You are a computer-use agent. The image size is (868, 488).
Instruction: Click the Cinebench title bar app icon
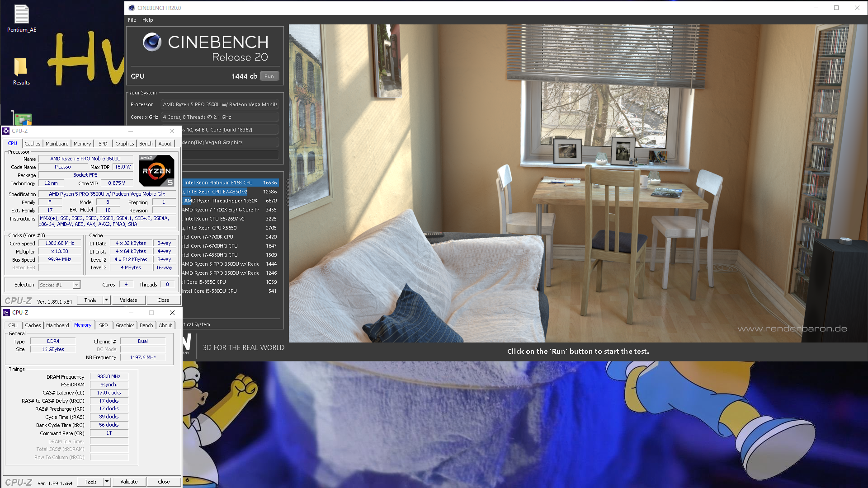[x=131, y=8]
